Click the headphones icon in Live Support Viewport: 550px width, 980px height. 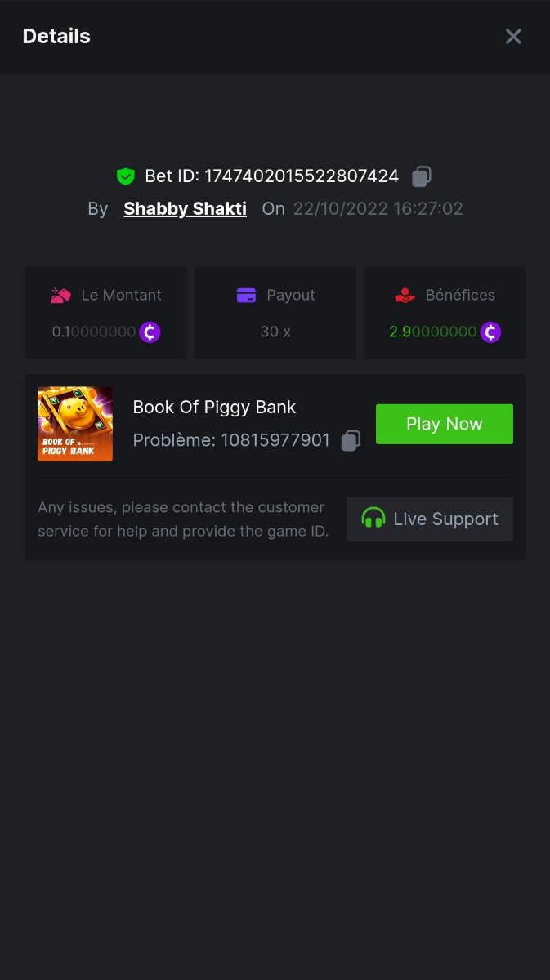(x=373, y=519)
